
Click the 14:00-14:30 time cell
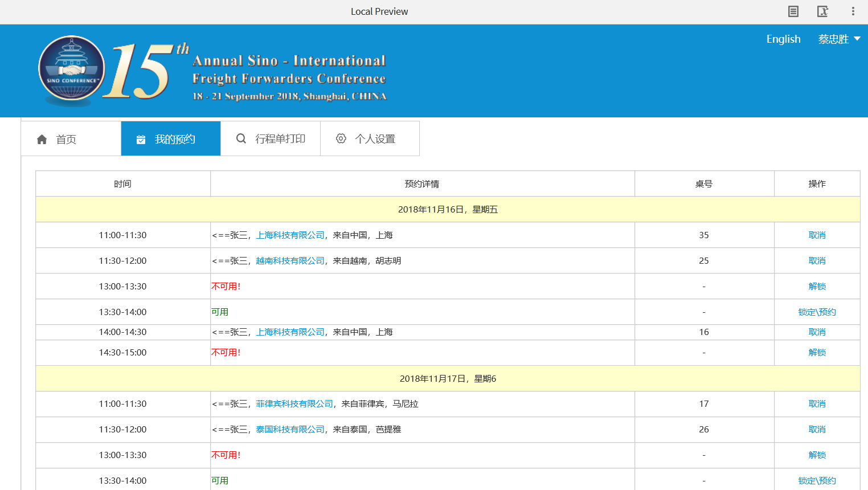click(123, 332)
